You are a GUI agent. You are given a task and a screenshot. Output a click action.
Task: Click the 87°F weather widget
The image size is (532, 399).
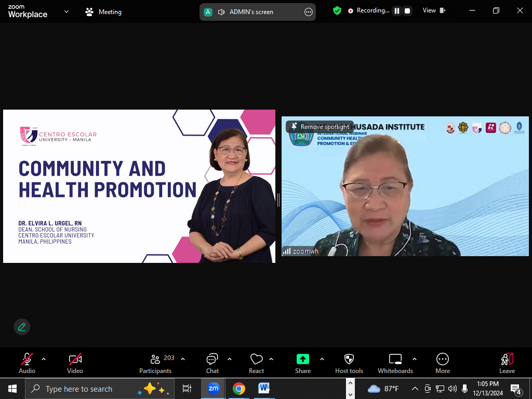click(383, 389)
